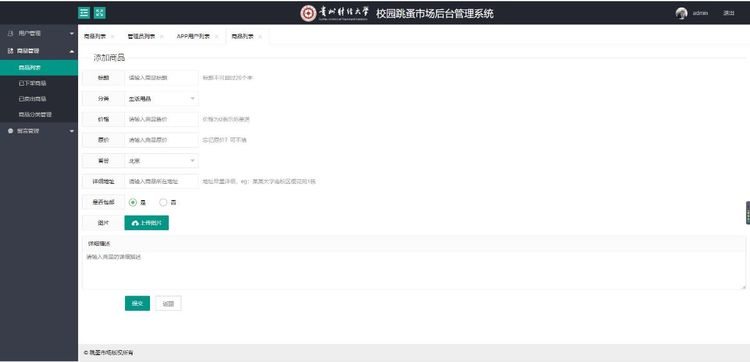
Task: Open the admin avatar picture
Action: (x=682, y=13)
